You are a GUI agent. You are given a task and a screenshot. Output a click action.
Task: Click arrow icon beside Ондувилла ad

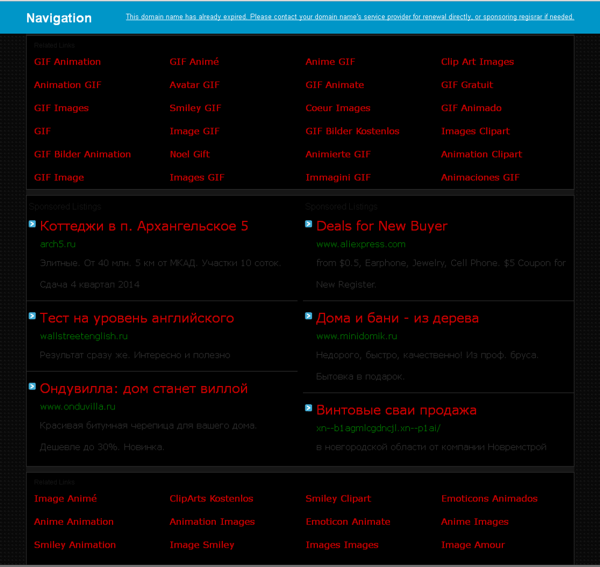coord(32,386)
